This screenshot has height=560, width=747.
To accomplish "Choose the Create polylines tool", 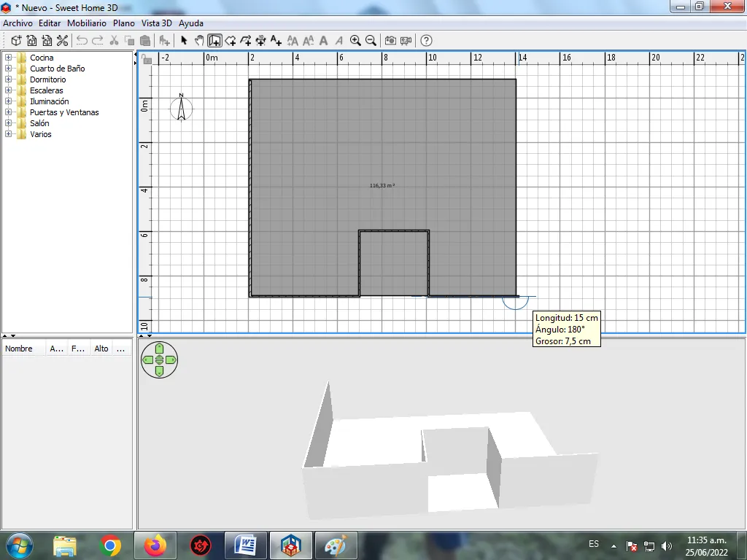I will pyautogui.click(x=245, y=41).
